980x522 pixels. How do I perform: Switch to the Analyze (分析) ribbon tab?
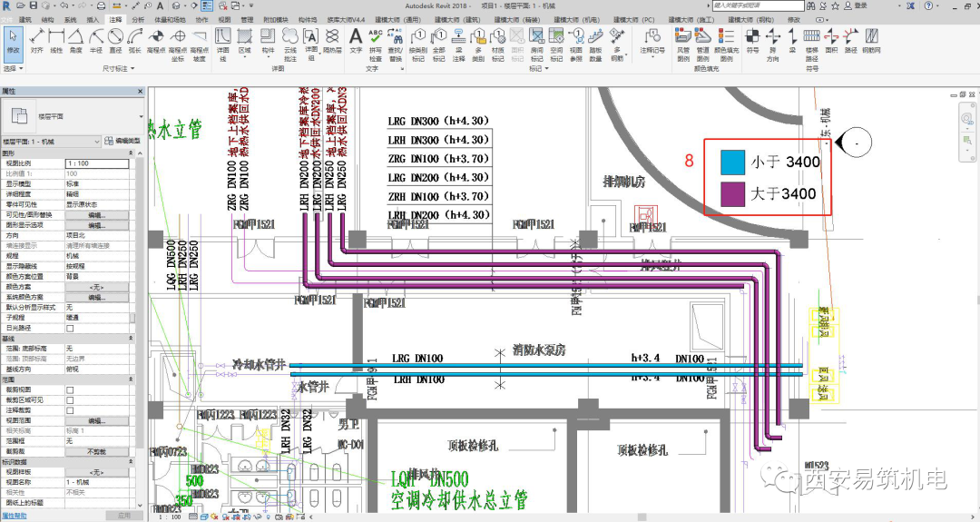point(138,20)
